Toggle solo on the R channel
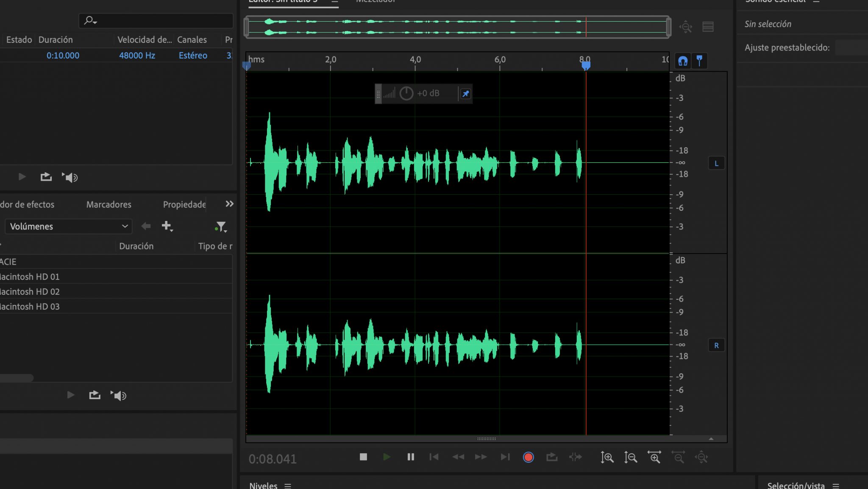The height and width of the screenshot is (489, 868). [x=717, y=345]
